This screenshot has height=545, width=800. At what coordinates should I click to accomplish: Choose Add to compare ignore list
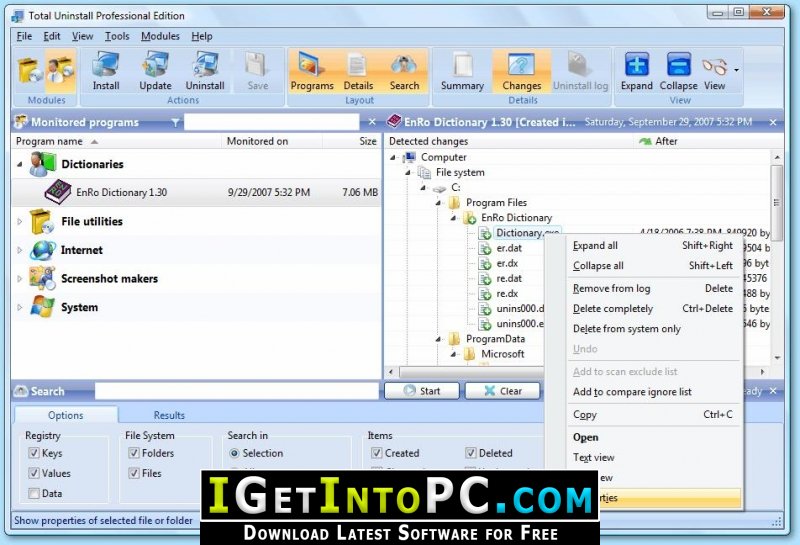tap(653, 392)
